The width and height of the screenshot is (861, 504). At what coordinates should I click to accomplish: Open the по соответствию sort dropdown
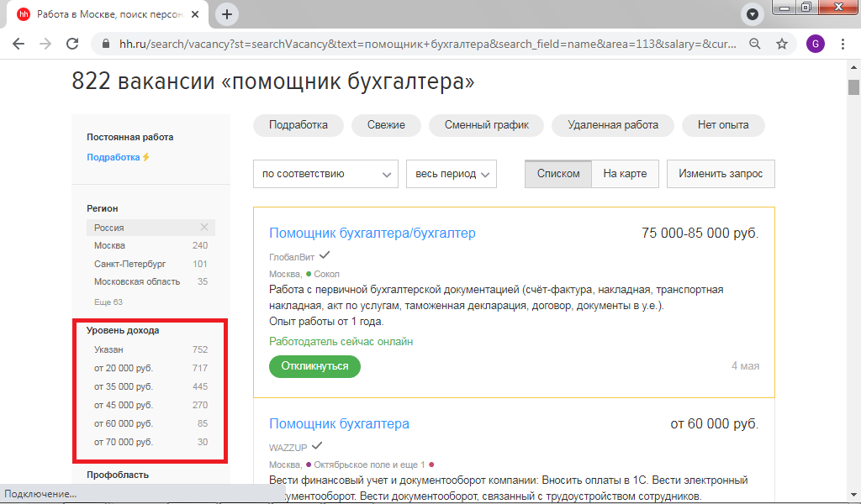pos(325,174)
